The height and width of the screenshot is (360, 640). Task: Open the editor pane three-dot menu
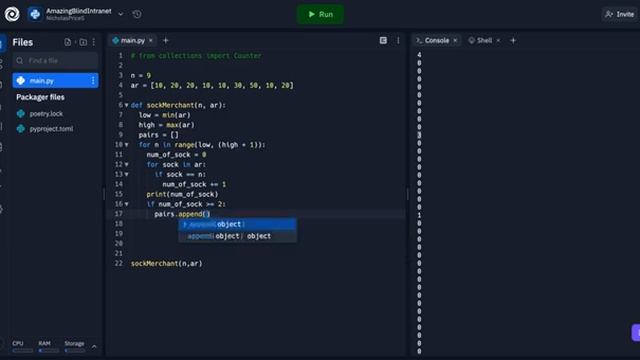(398, 40)
